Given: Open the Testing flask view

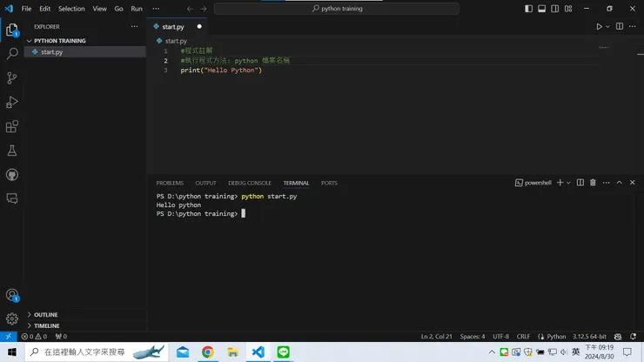Looking at the screenshot, I should click(x=12, y=151).
